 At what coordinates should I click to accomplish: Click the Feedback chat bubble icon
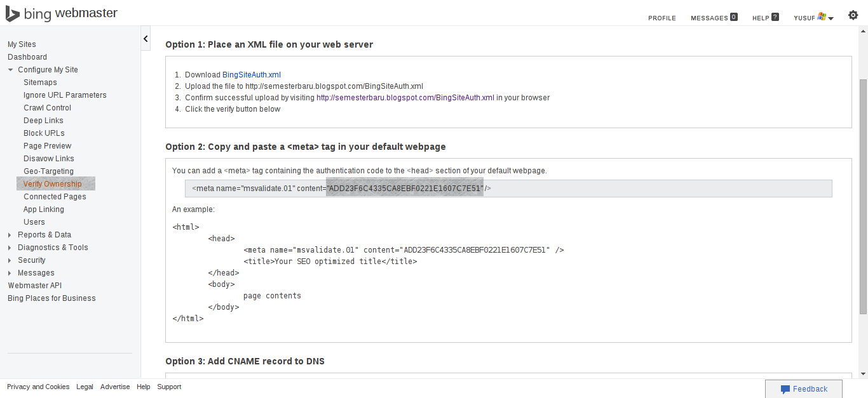click(x=785, y=389)
